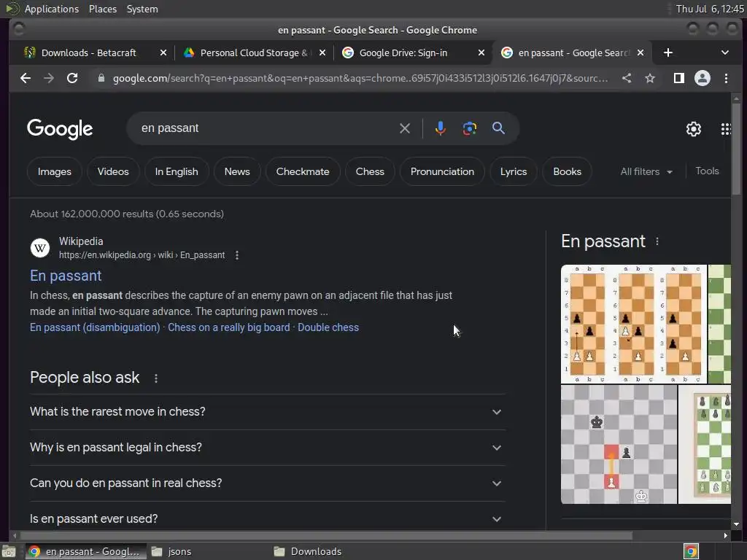Select the Checkmate filter chip
The width and height of the screenshot is (747, 560).
pos(303,171)
